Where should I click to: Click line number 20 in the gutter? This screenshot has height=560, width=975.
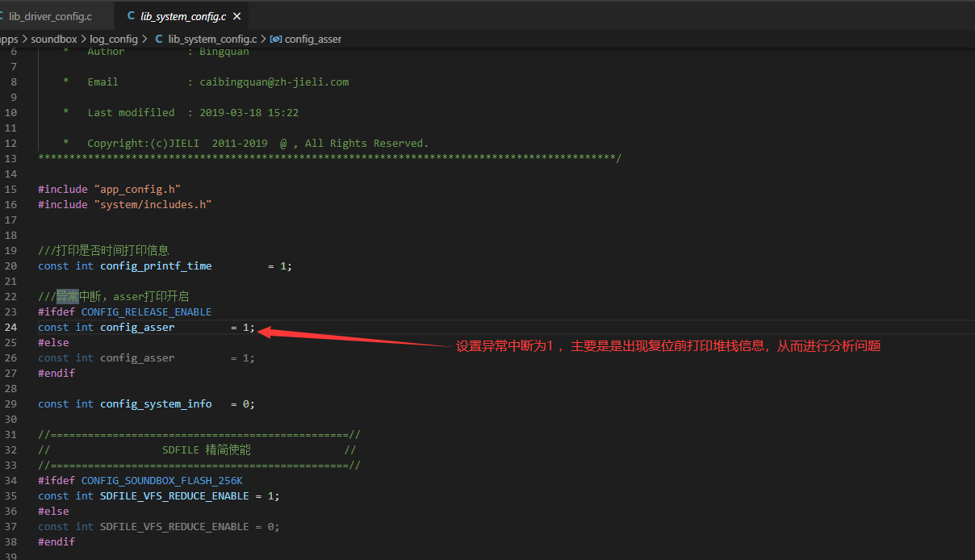[10, 265]
